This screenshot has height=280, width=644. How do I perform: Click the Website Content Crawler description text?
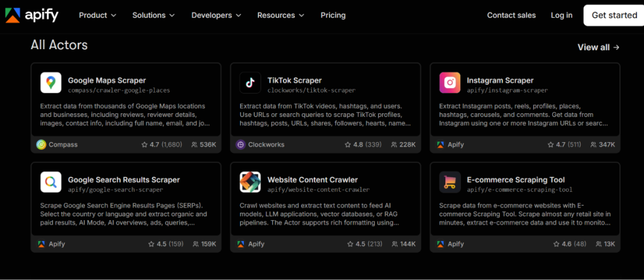click(319, 214)
